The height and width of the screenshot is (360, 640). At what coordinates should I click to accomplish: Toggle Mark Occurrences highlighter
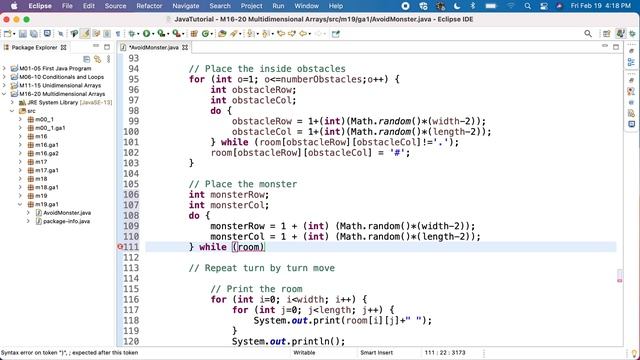pyautogui.click(x=85, y=34)
